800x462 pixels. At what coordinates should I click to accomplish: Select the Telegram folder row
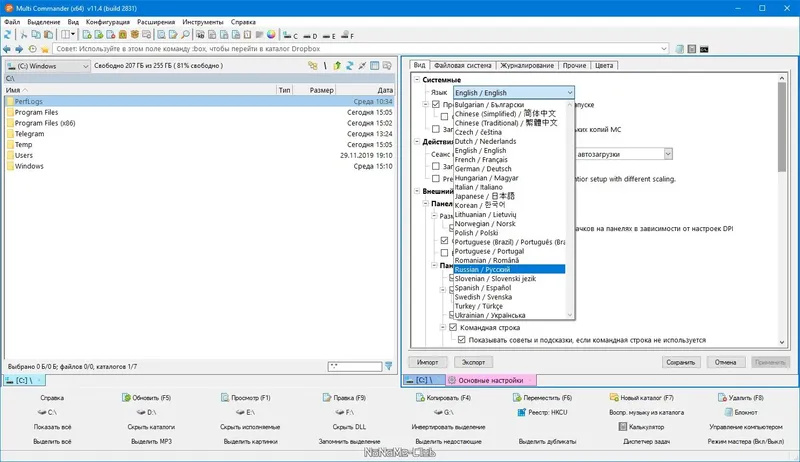199,134
